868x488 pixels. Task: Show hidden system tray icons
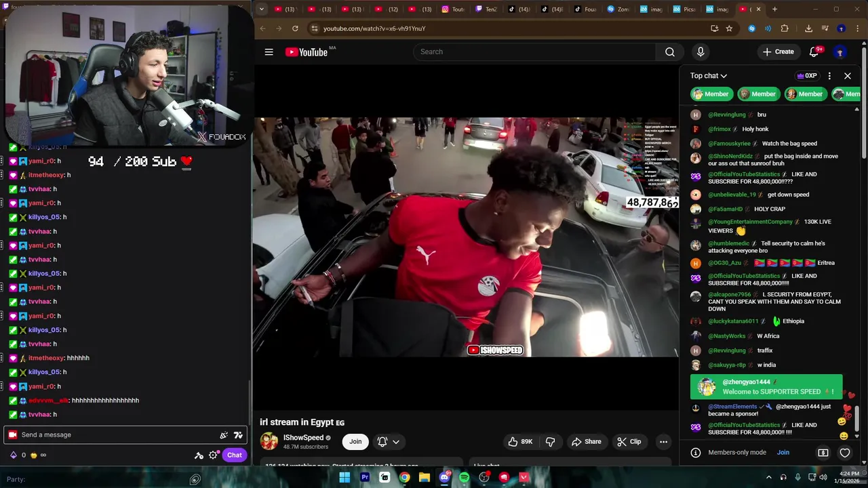(768, 477)
